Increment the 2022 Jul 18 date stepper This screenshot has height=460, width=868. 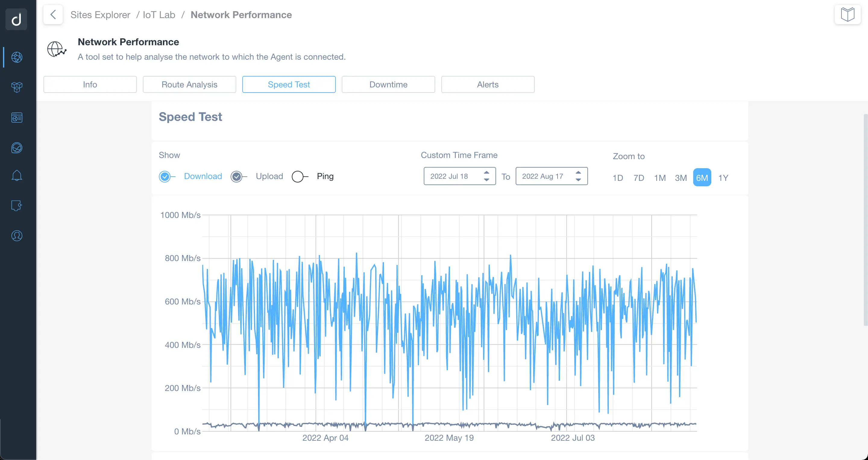pyautogui.click(x=486, y=172)
